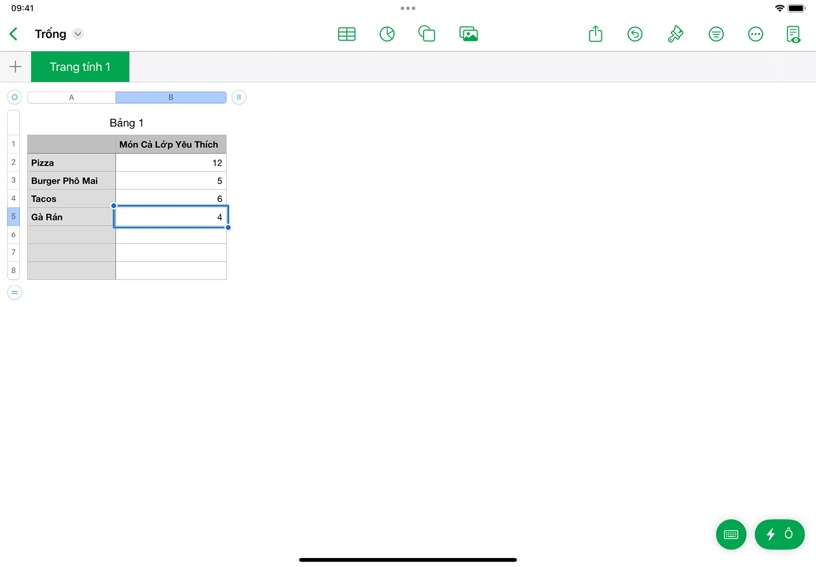Open the organize/filter options icon
The image size is (816, 567).
click(x=716, y=34)
